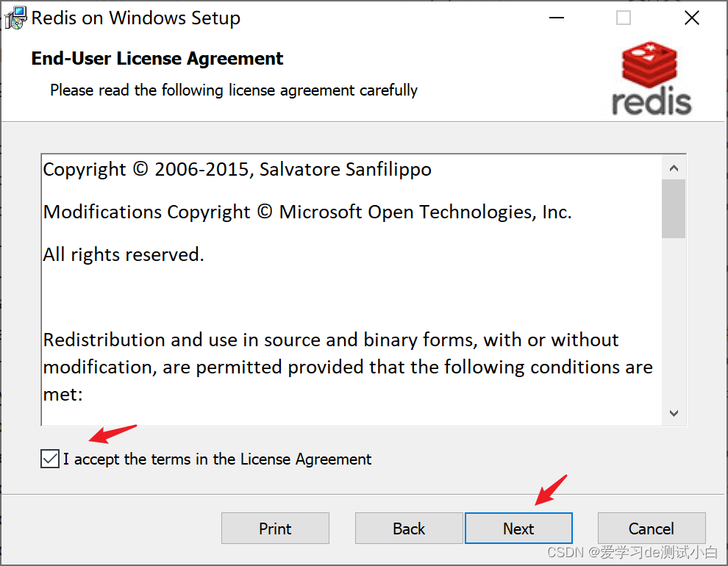Click the license scrollbar thumb

(674, 209)
